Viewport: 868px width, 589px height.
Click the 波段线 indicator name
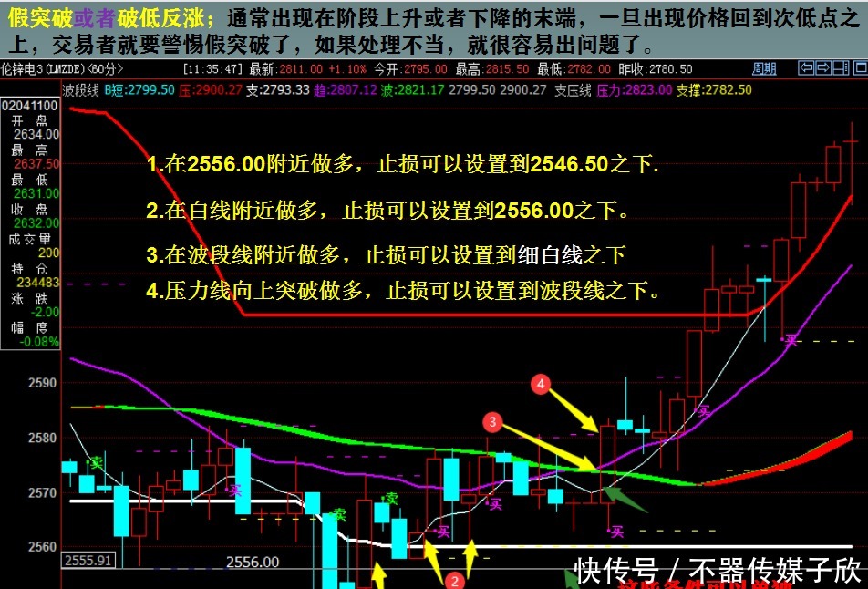(81, 90)
